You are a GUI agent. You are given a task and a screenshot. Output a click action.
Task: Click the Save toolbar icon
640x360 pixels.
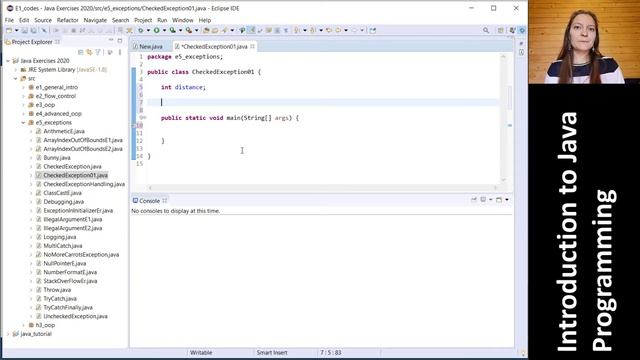coord(24,30)
